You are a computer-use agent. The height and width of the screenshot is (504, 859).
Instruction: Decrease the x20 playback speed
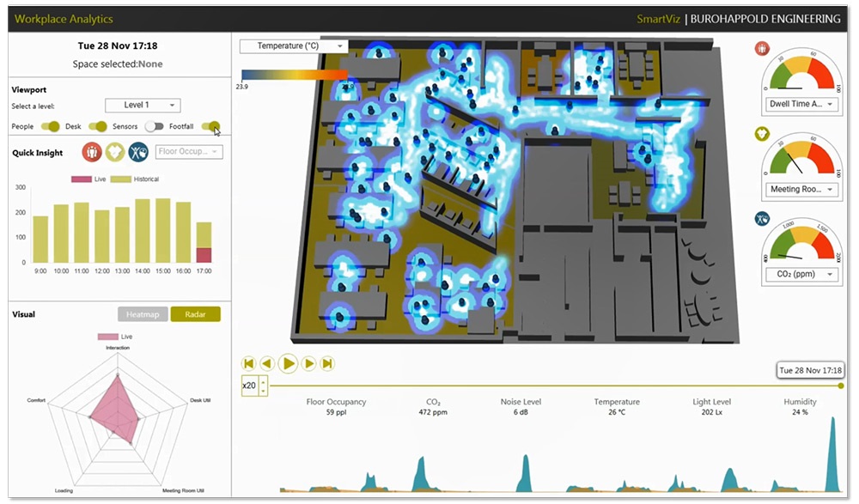pos(264,390)
